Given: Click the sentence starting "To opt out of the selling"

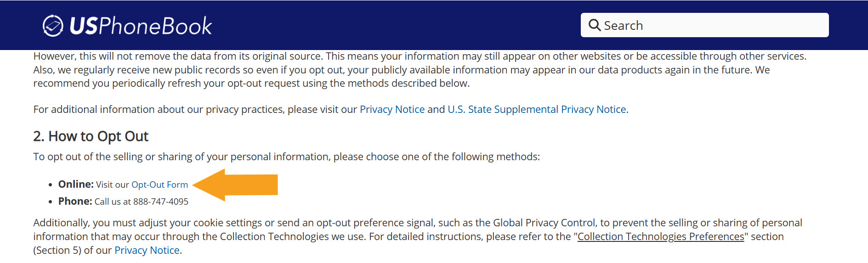Looking at the screenshot, I should click(285, 157).
